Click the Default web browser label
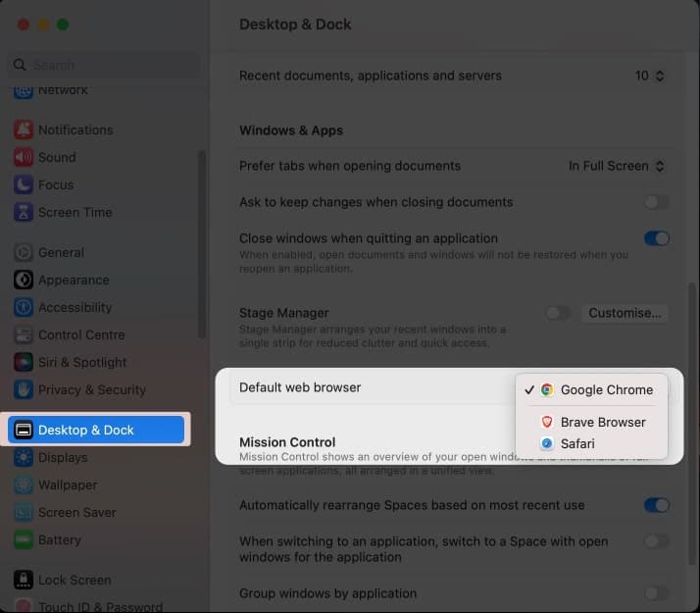This screenshot has height=613, width=700. 300,387
